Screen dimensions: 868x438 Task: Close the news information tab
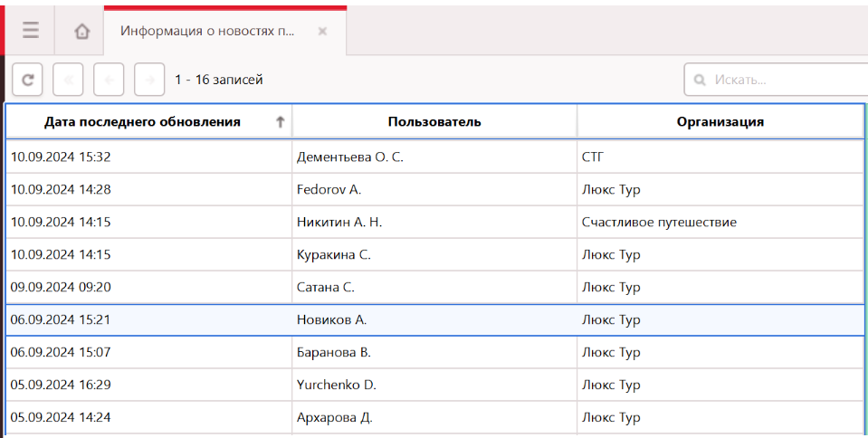[322, 31]
